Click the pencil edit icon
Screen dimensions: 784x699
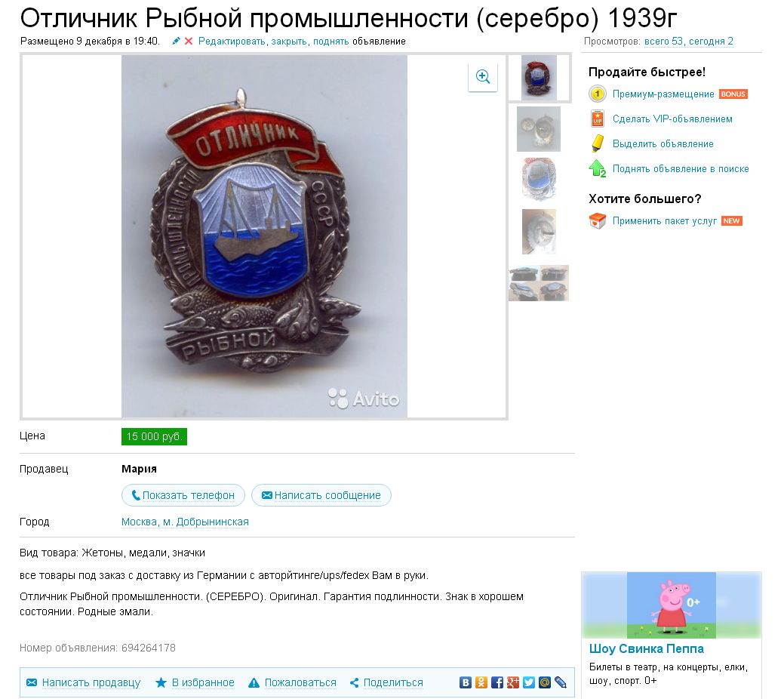[x=176, y=41]
